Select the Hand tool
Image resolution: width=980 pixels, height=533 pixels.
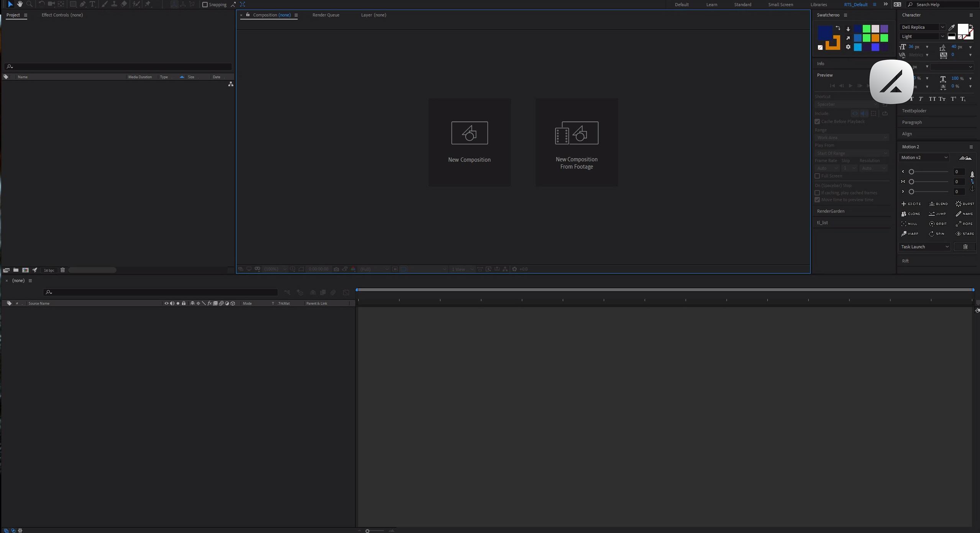(x=20, y=4)
